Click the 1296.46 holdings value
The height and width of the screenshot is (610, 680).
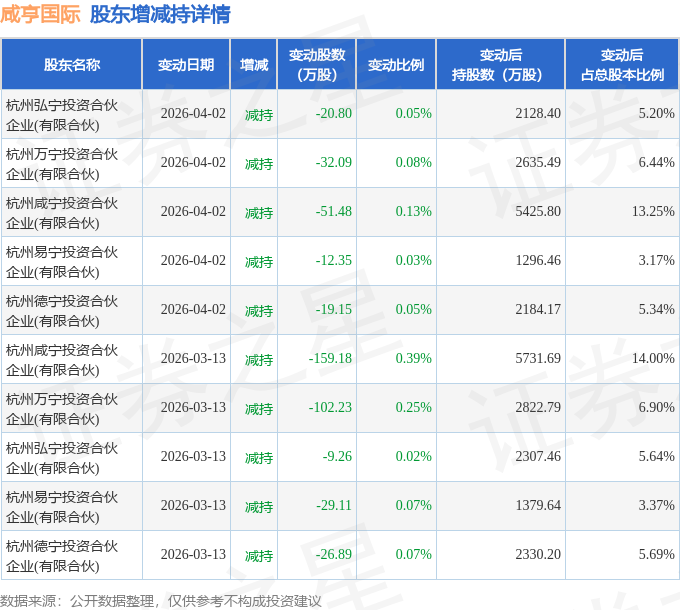[x=538, y=261]
